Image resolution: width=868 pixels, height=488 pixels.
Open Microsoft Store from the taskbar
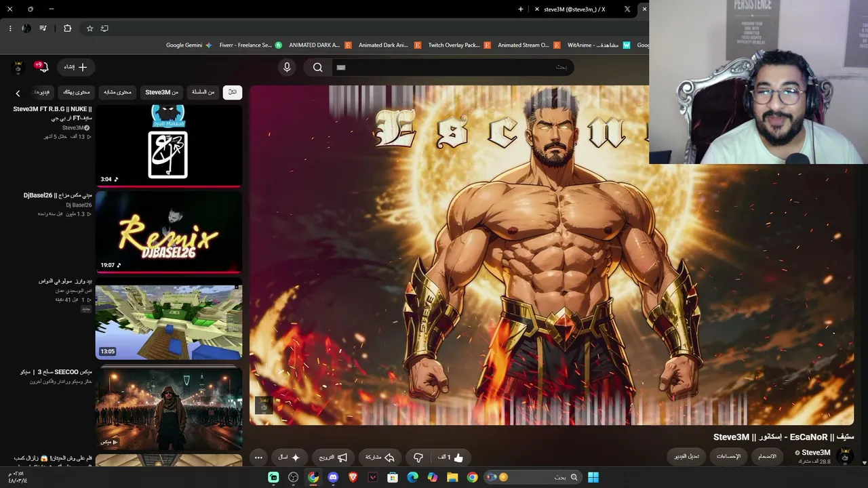393,477
